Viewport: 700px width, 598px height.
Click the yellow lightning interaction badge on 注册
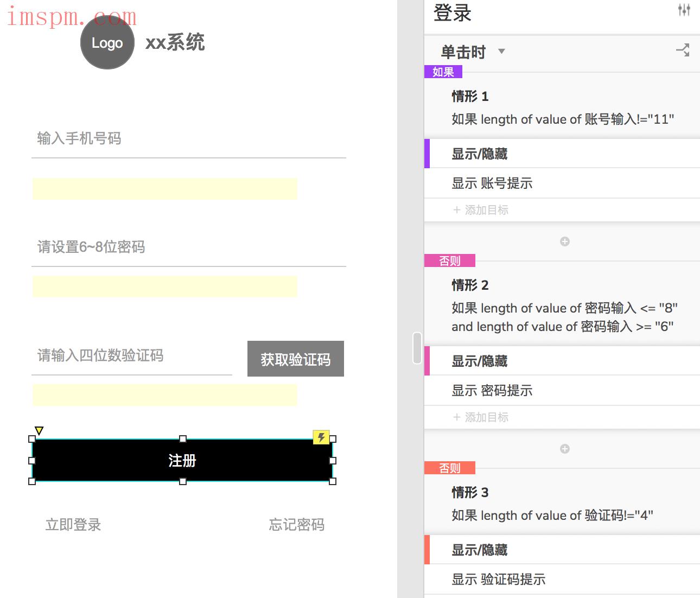321,437
